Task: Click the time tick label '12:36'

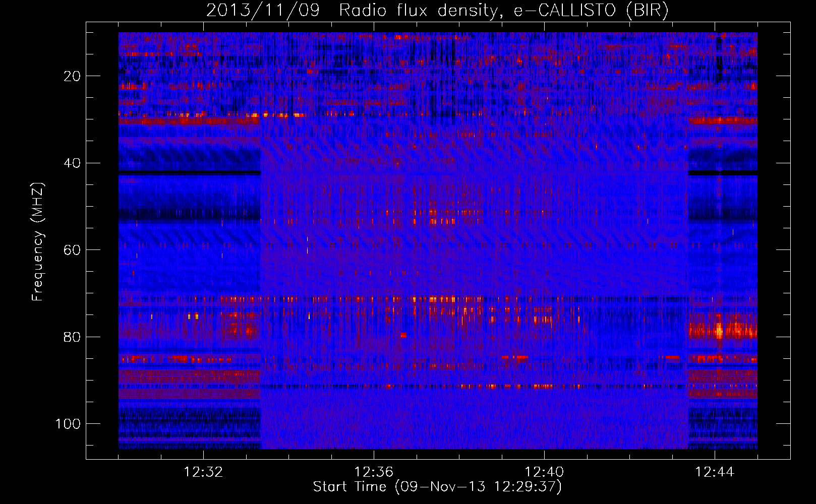Action: click(x=374, y=472)
